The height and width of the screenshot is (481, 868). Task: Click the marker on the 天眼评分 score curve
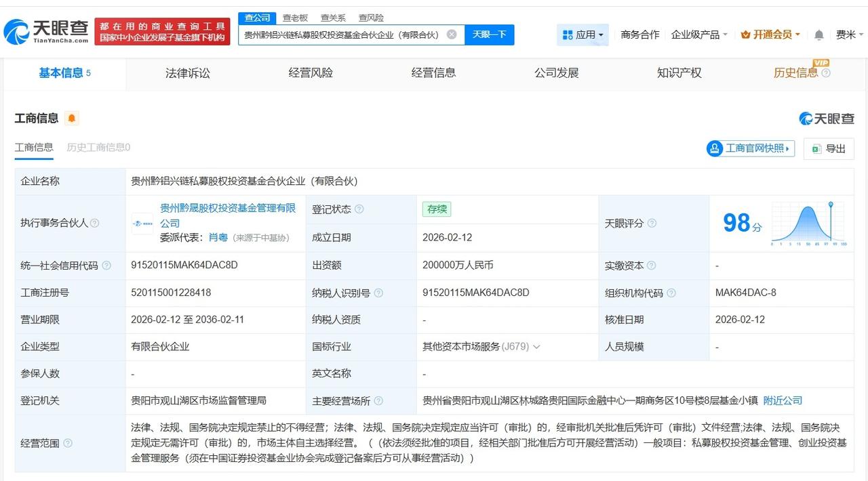point(831,204)
